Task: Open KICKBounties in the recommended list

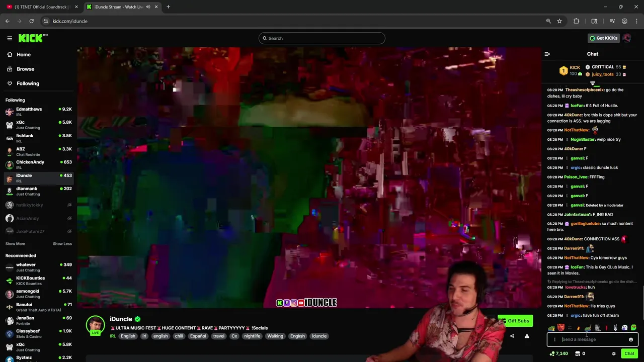Action: (38, 281)
